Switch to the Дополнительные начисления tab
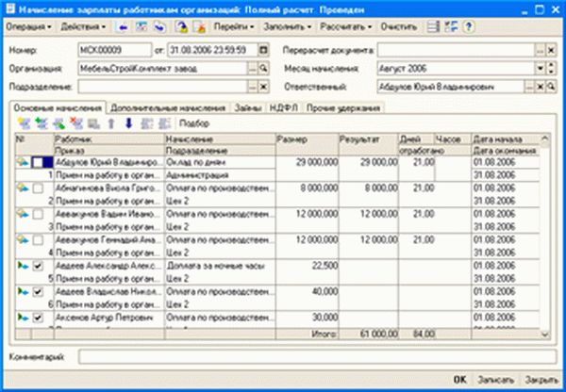566x392 pixels. pos(168,107)
